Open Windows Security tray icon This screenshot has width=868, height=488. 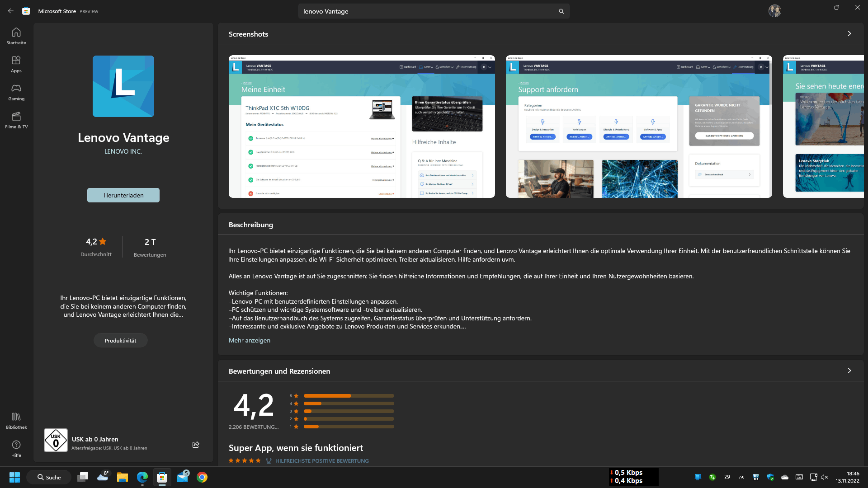coord(770,477)
